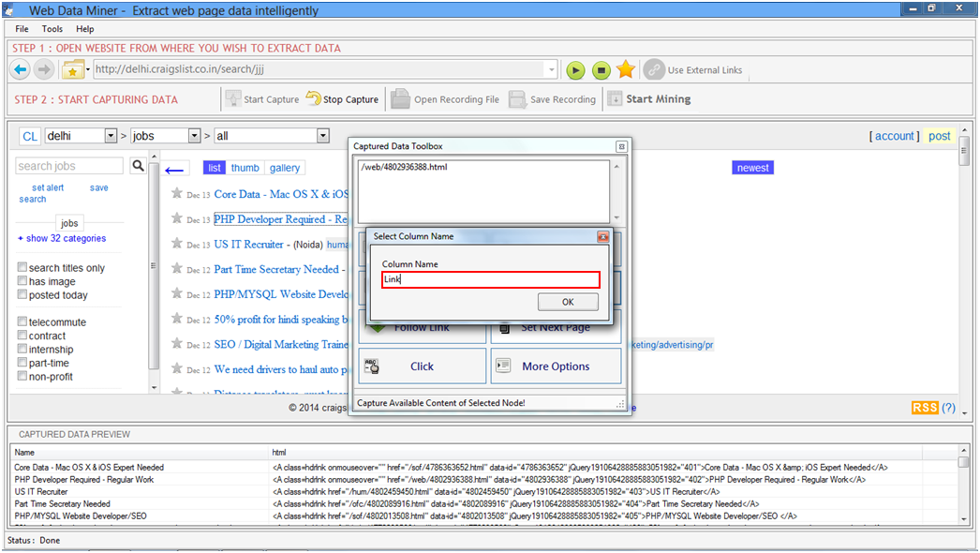The image size is (980, 553).
Task: Click the orange RSS icon
Action: point(925,408)
